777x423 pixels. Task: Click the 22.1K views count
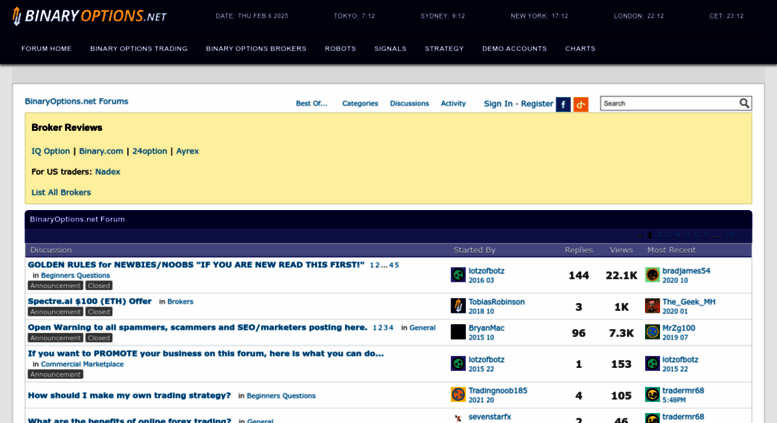coord(621,275)
